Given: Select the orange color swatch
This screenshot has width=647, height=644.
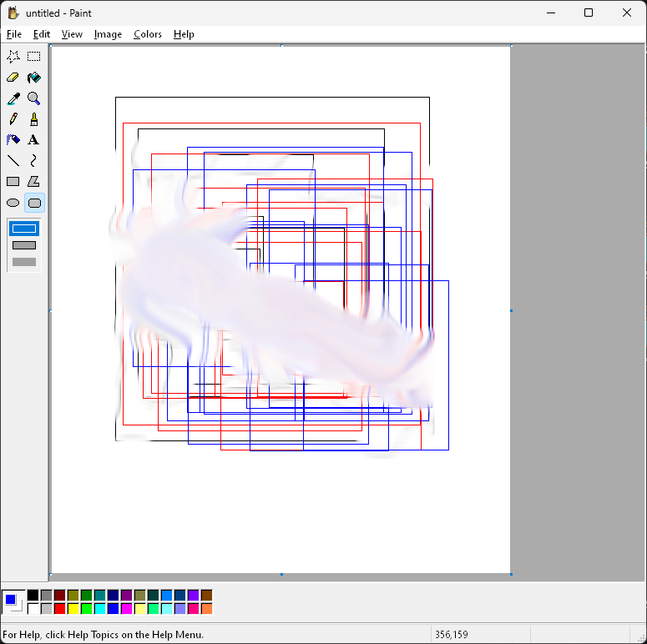Looking at the screenshot, I should (207, 608).
